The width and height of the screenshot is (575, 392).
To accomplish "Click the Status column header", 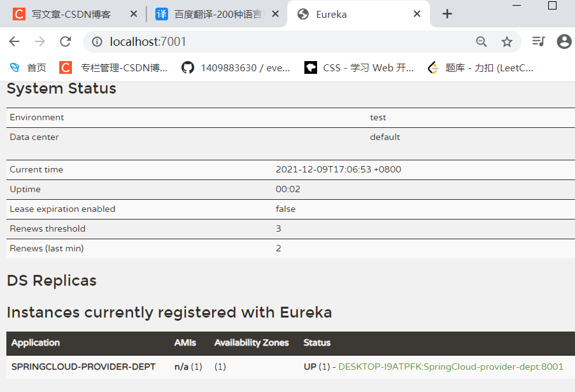I will click(317, 343).
